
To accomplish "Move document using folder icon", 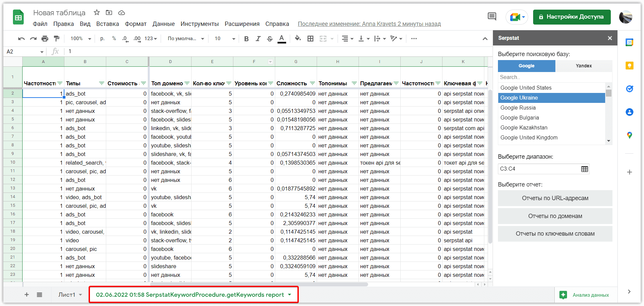I will pyautogui.click(x=109, y=13).
